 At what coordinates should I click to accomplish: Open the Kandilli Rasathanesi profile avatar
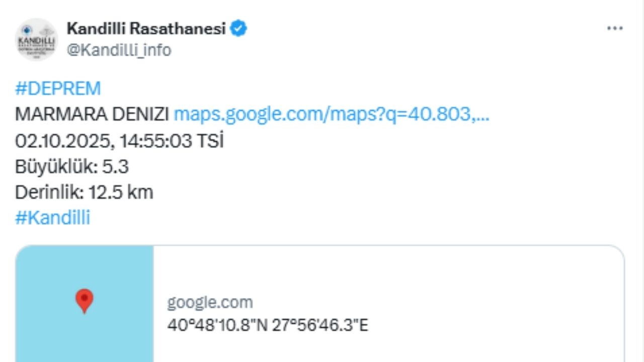[36, 39]
